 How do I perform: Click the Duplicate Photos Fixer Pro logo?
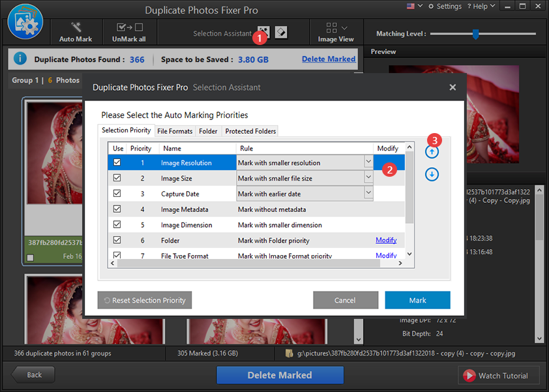pos(25,22)
